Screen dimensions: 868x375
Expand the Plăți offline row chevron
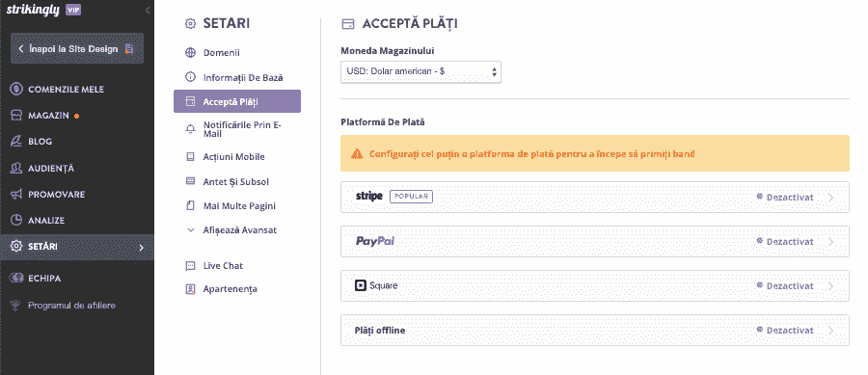(831, 331)
